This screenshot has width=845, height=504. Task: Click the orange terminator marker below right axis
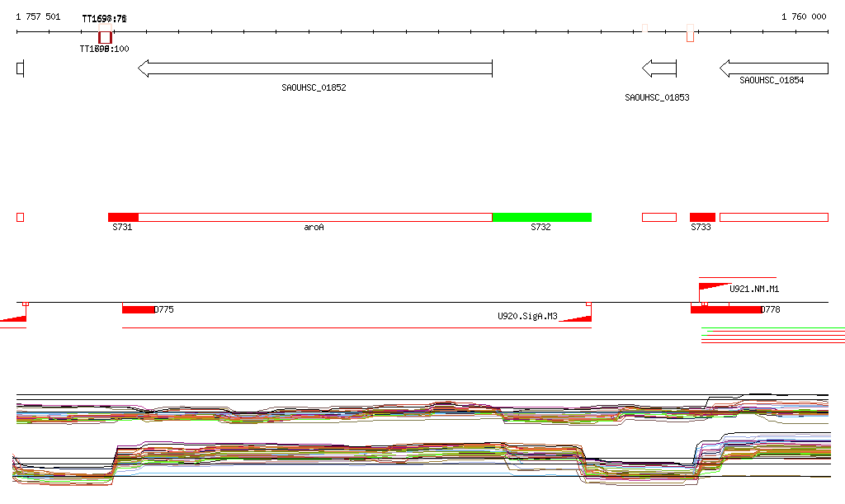[690, 35]
